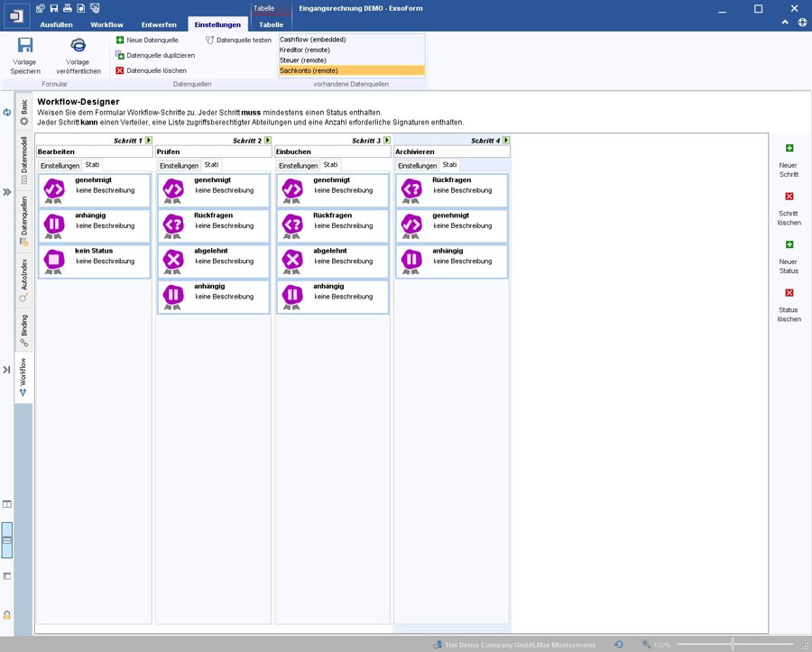Click the Vorlage Speichern disk icon
Image resolution: width=812 pixels, height=652 pixels.
(25, 46)
